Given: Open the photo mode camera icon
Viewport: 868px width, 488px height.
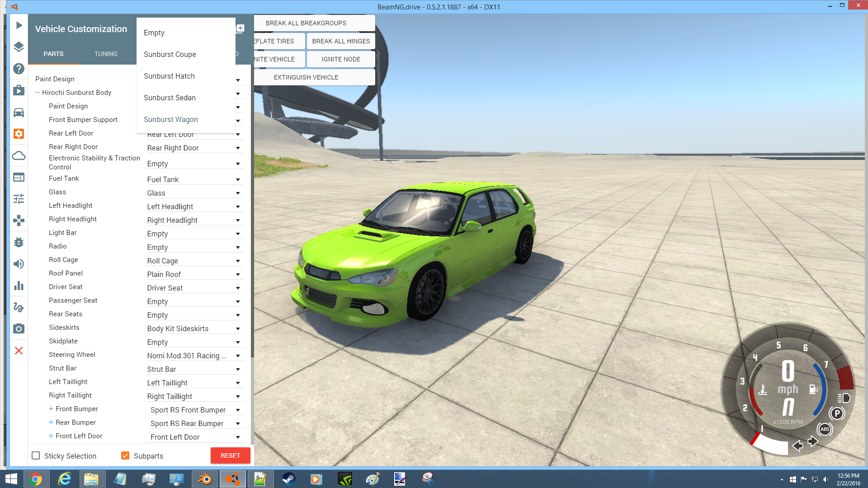Looking at the screenshot, I should tap(19, 328).
